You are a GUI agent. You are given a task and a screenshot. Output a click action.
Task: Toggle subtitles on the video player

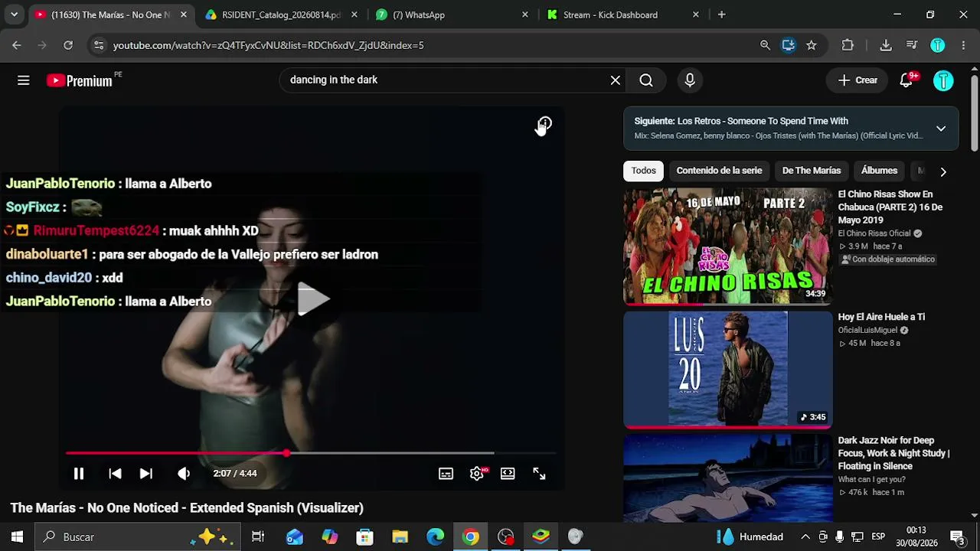click(446, 474)
